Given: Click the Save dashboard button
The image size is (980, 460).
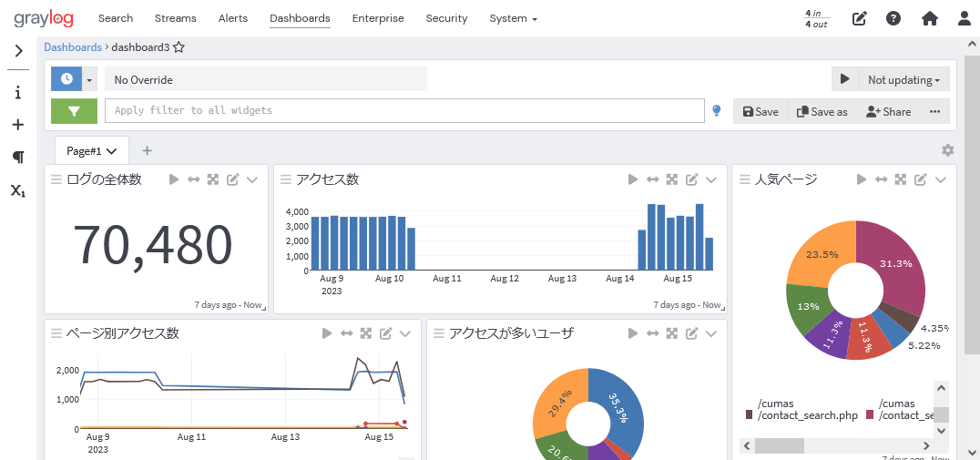Looking at the screenshot, I should (761, 111).
